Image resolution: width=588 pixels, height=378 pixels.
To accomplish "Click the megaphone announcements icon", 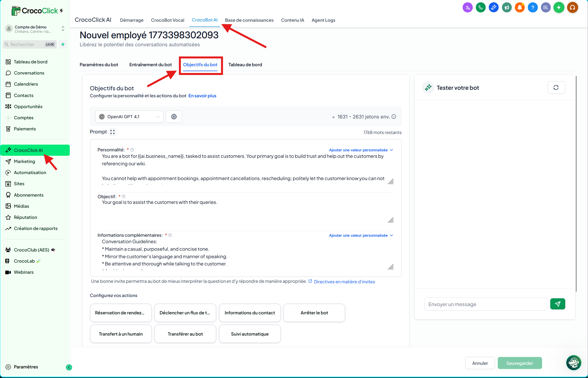I will tap(507, 8).
